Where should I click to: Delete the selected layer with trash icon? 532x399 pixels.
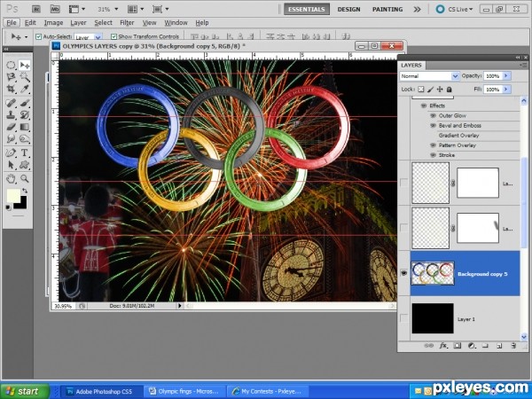click(x=513, y=346)
